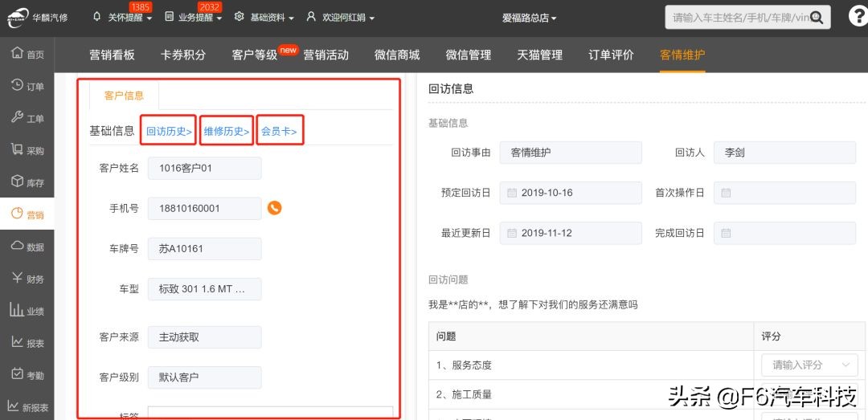868x420 pixels.
Task: Open 业务提醒 dropdown
Action: pyautogui.click(x=193, y=17)
